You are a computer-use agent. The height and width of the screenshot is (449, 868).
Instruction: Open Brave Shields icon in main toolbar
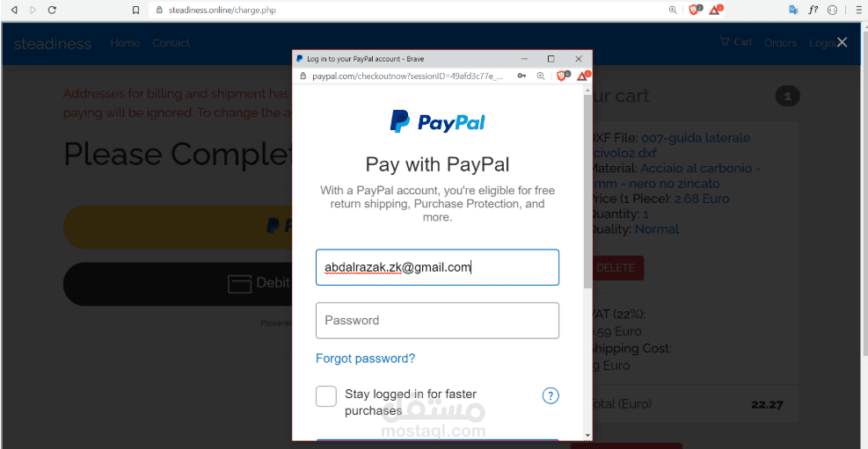click(x=694, y=10)
